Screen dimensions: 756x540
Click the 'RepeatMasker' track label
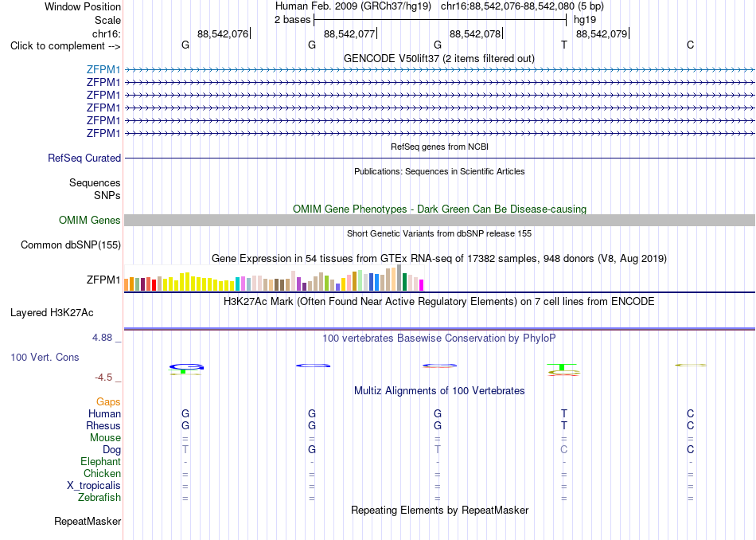(88, 522)
